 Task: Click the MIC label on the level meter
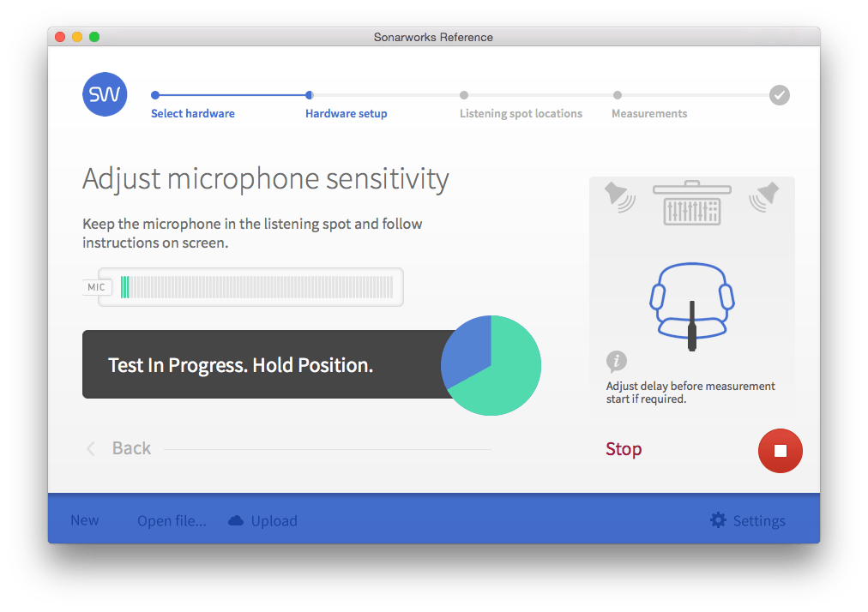97,287
